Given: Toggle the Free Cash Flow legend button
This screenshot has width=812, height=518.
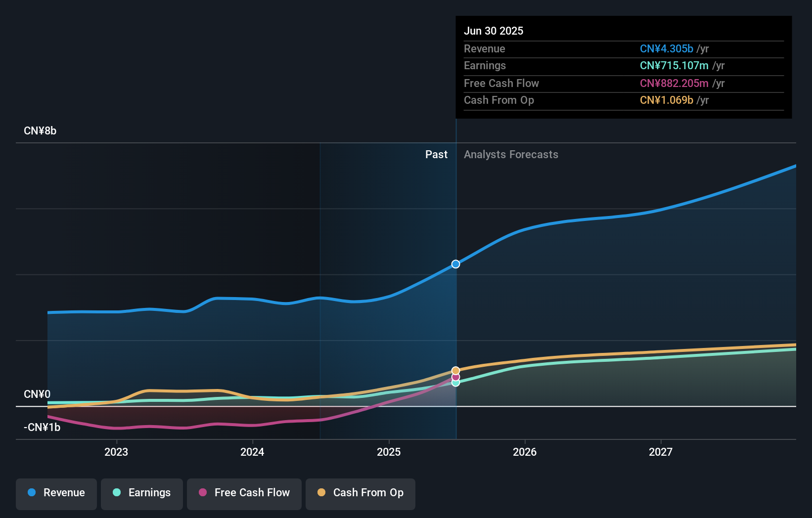Looking at the screenshot, I should [x=244, y=493].
